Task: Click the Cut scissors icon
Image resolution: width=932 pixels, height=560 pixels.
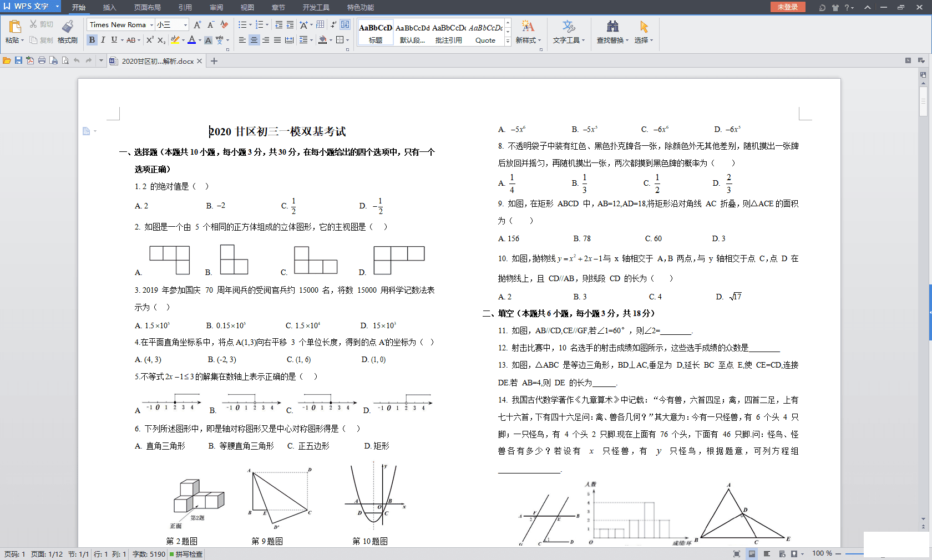Action: coord(33,24)
